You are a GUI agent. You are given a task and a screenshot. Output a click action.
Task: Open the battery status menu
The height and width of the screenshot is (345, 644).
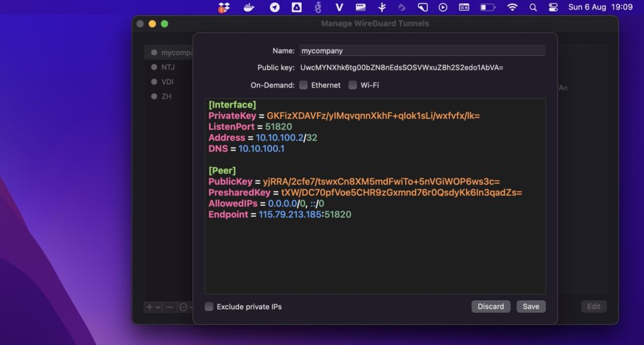pyautogui.click(x=487, y=8)
